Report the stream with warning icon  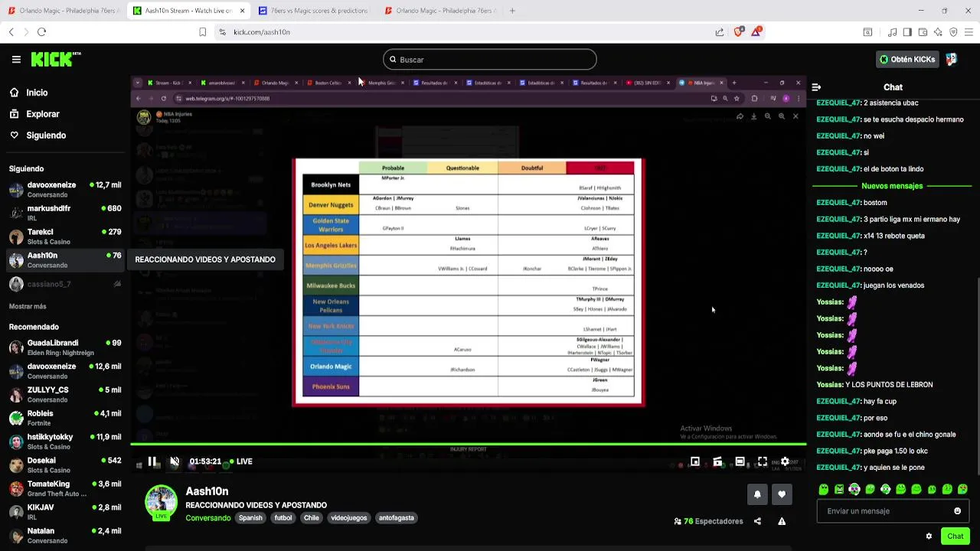pos(782,521)
